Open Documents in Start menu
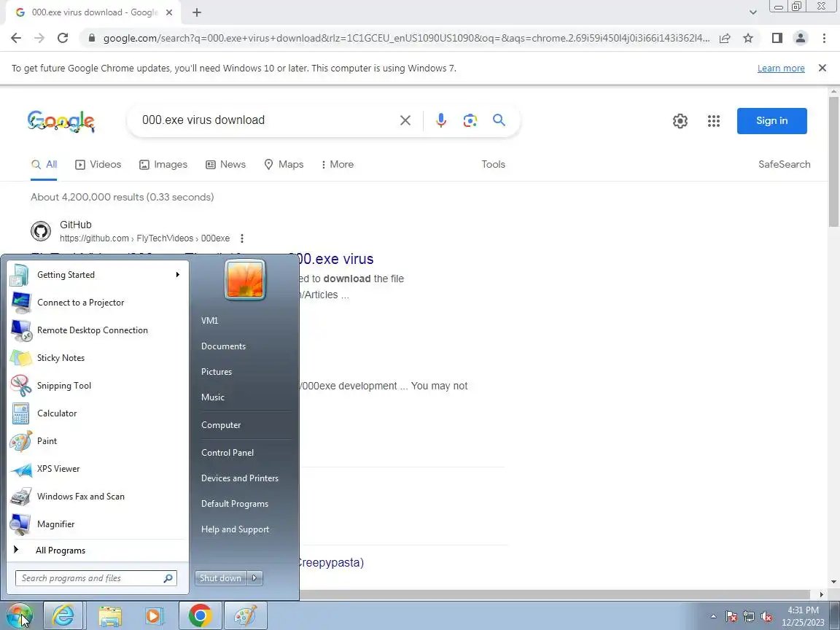The height and width of the screenshot is (630, 840). (223, 346)
